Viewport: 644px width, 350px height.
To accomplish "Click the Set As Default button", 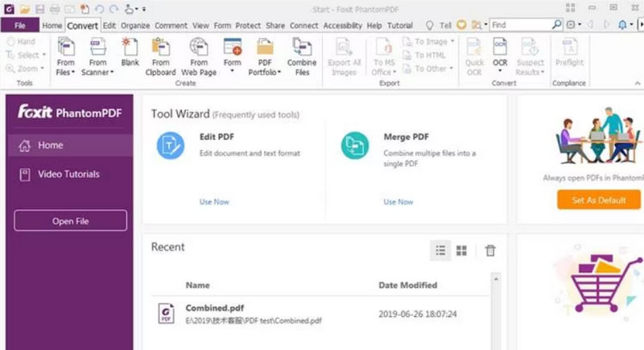I will (x=598, y=200).
